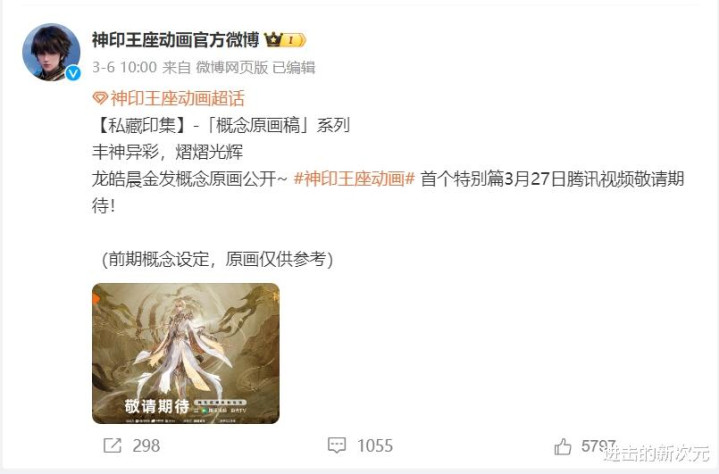Open the 3-6 10:00 post timestamp
Viewport: 719px width, 474px height.
tap(124, 67)
